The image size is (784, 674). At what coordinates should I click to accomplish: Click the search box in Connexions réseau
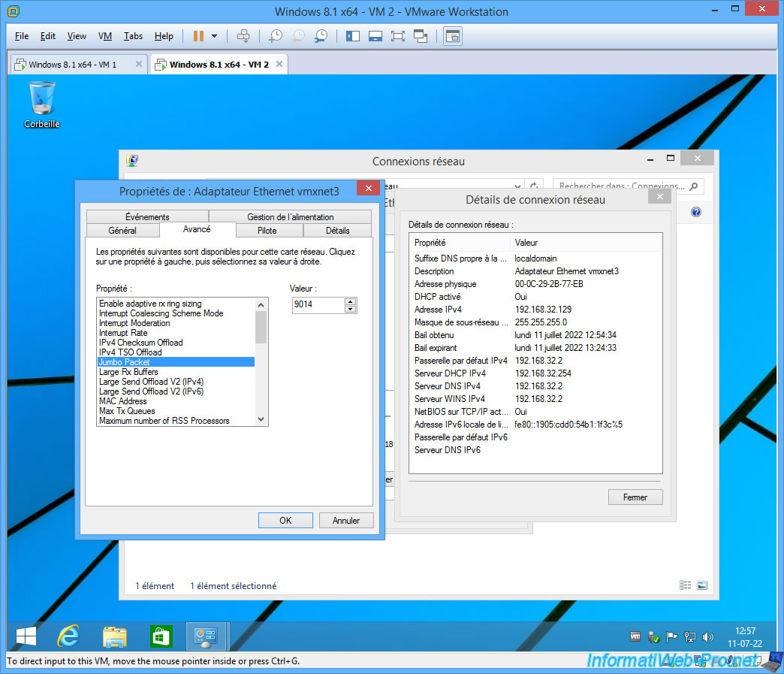pyautogui.click(x=628, y=186)
